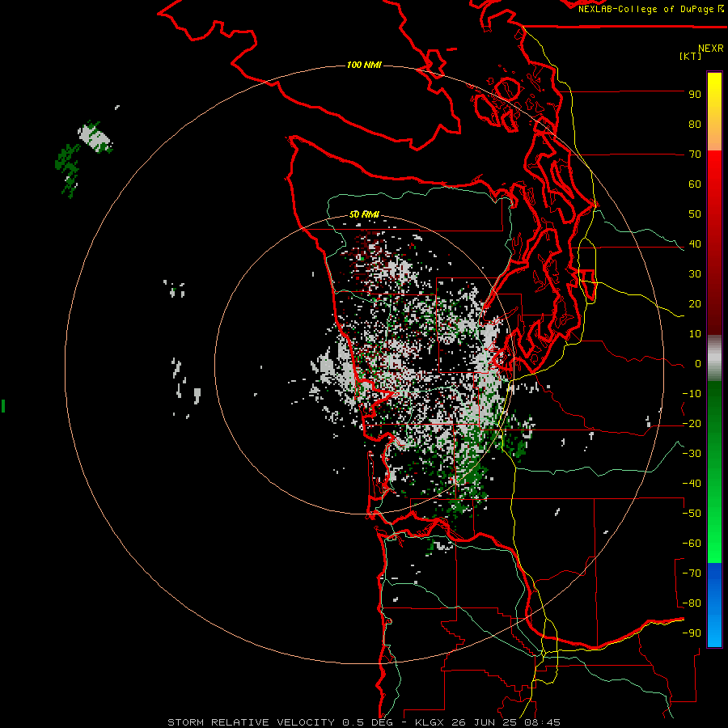Click the -30 value on velocity scale
The height and width of the screenshot is (728, 728).
point(692,454)
